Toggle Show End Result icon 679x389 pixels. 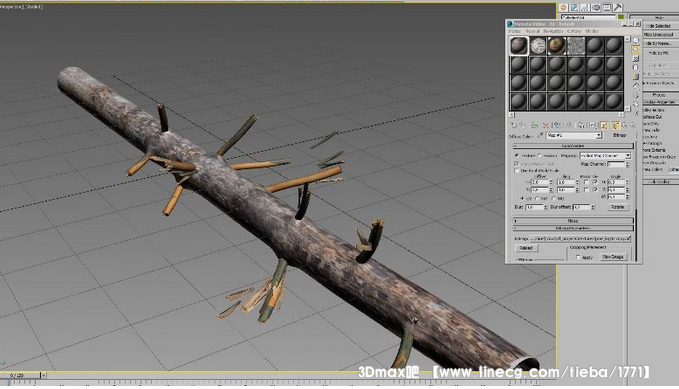point(616,125)
